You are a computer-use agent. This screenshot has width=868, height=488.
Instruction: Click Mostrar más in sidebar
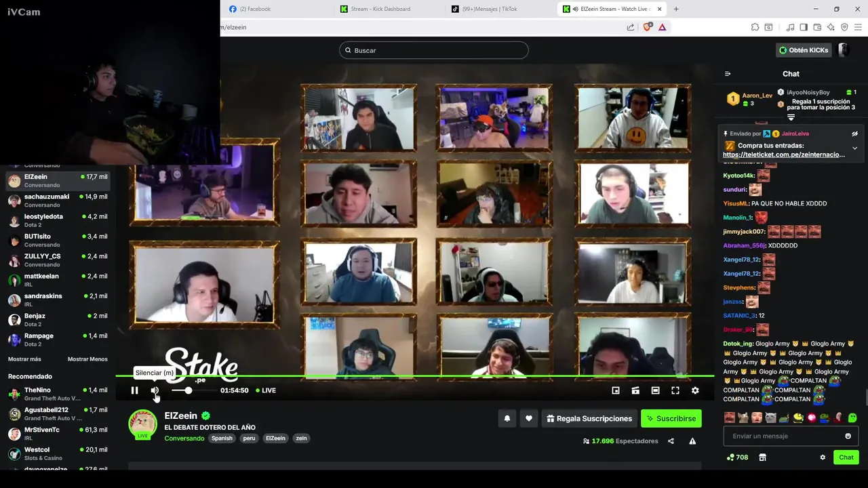tap(24, 359)
